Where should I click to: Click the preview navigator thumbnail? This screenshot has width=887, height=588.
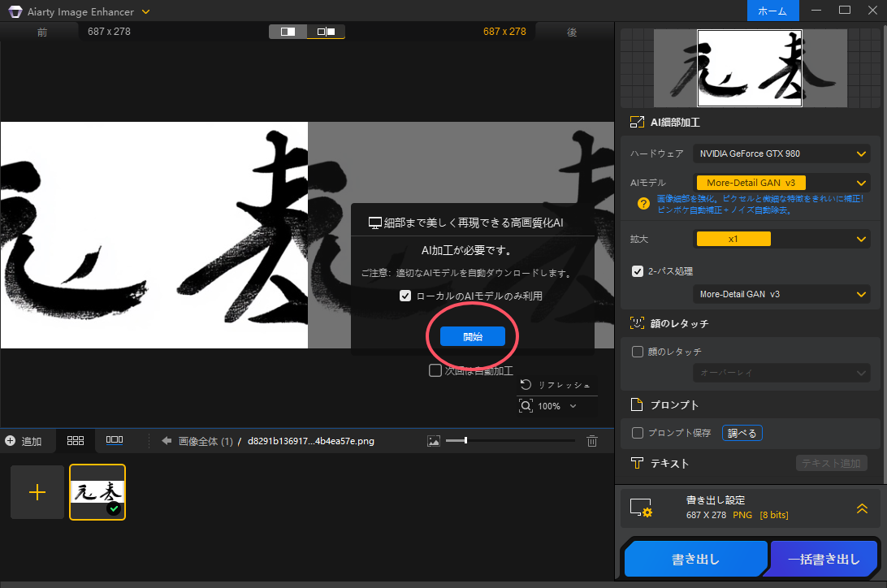pyautogui.click(x=750, y=68)
